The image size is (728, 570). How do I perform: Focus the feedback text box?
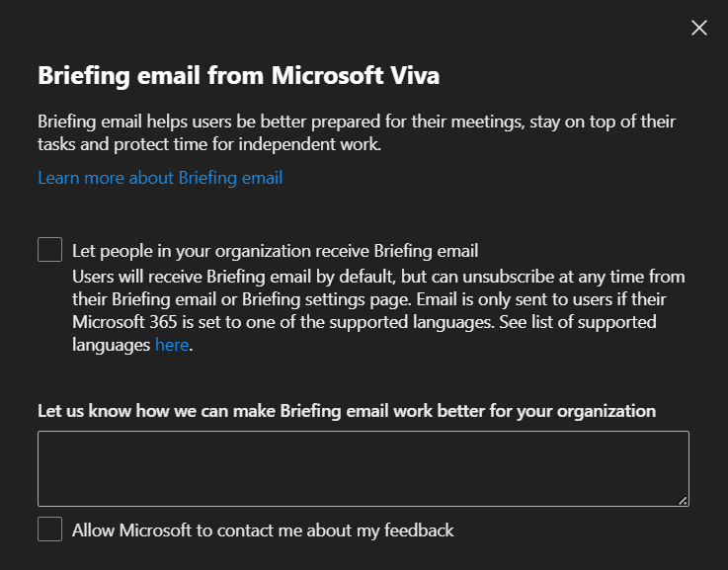[x=363, y=468]
